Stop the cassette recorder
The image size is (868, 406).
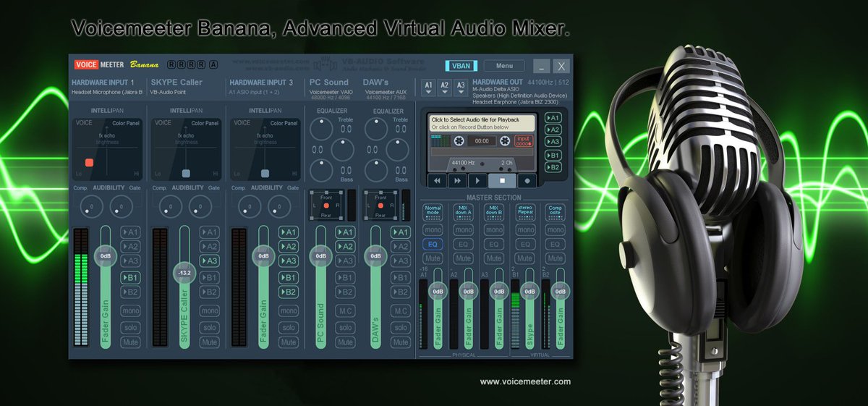tap(503, 181)
